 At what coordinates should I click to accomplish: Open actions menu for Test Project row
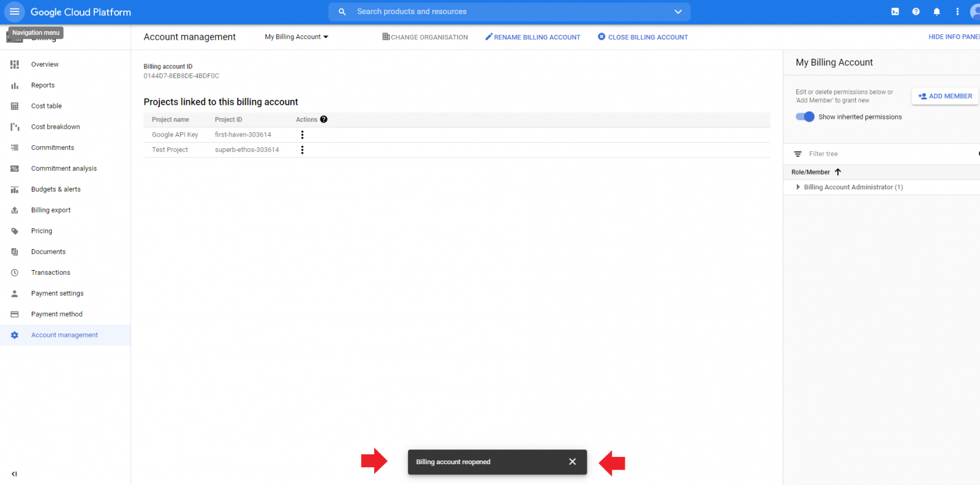pyautogui.click(x=302, y=150)
